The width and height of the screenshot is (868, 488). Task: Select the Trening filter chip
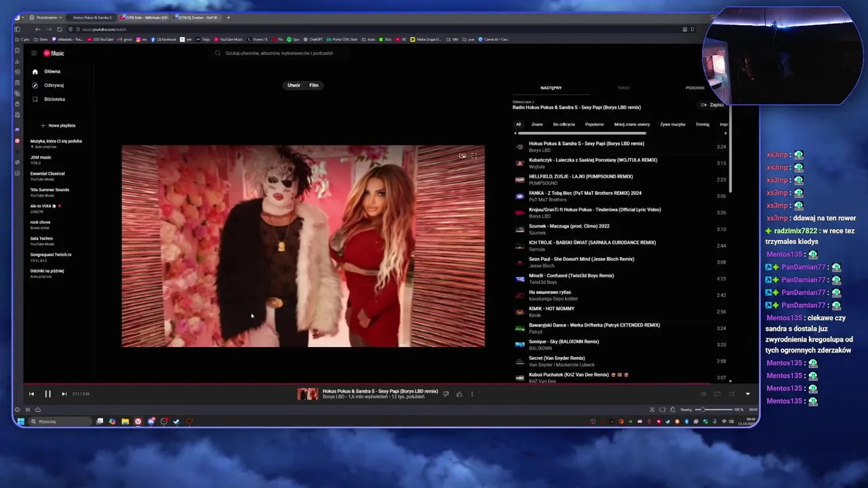tap(703, 124)
